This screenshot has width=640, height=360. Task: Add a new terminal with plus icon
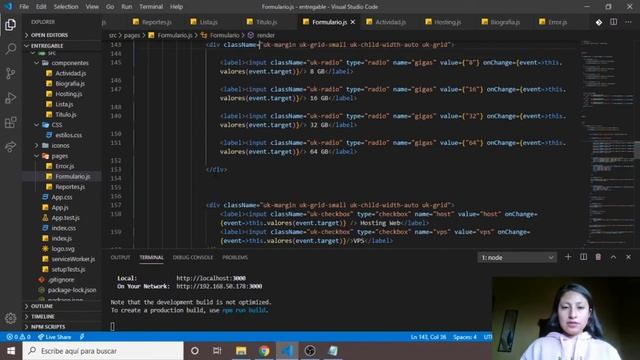coord(568,257)
